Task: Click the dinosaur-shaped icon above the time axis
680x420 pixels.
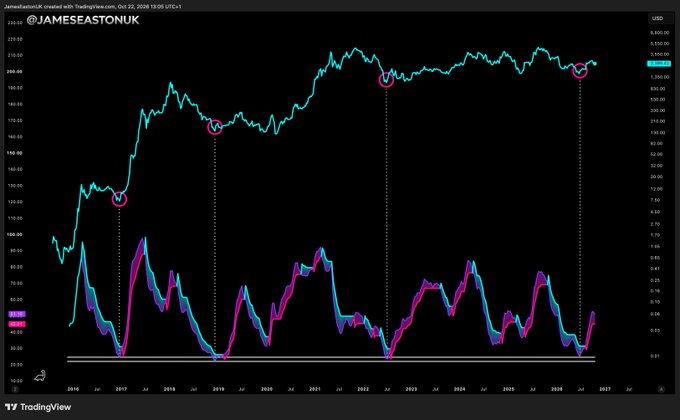Action: click(x=40, y=376)
